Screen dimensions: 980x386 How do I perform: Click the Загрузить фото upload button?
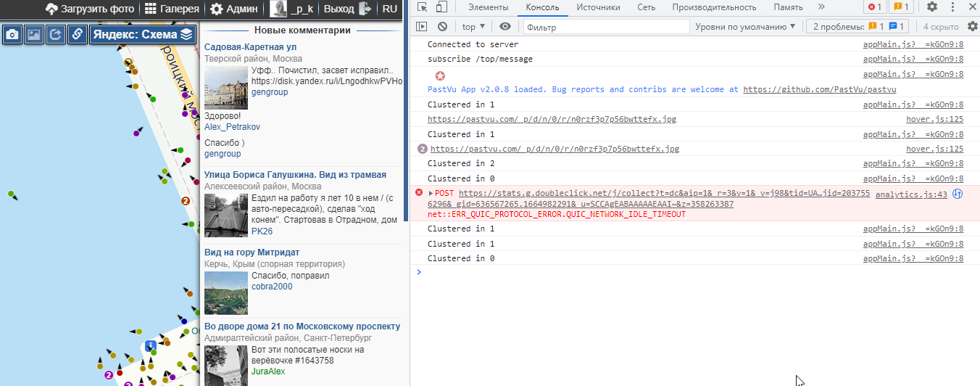89,9
